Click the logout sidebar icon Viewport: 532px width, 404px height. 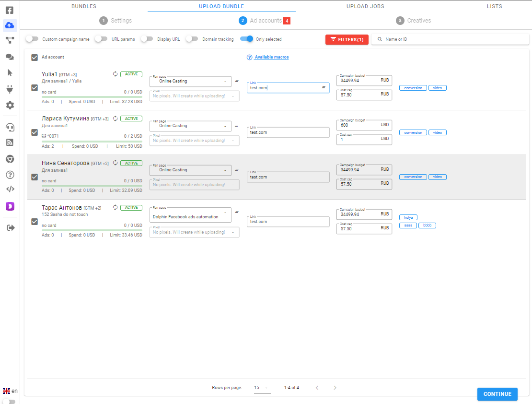11,227
